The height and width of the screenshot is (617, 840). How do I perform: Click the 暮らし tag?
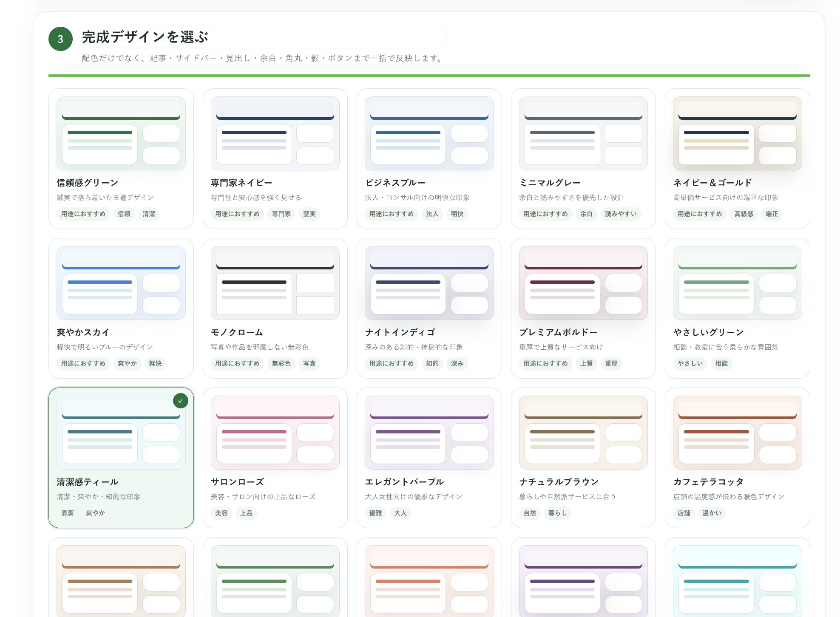point(558,513)
